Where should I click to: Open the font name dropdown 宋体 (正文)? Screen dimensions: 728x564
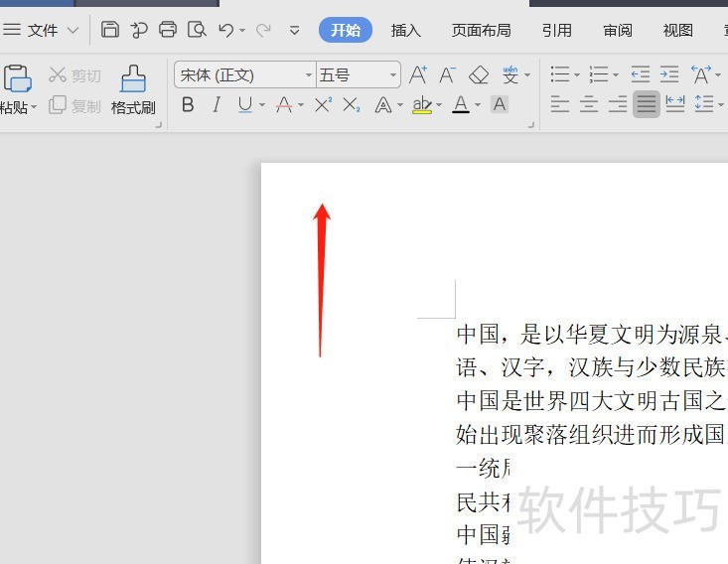point(245,74)
